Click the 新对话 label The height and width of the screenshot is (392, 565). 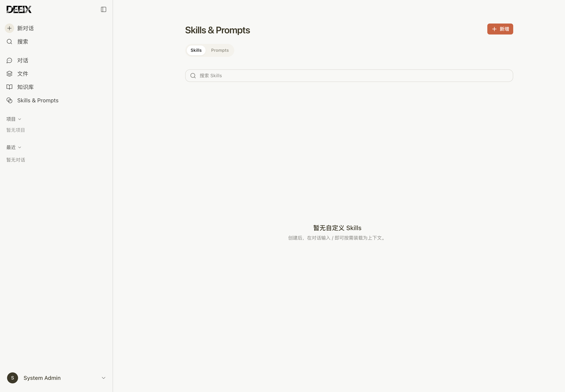[x=26, y=28]
